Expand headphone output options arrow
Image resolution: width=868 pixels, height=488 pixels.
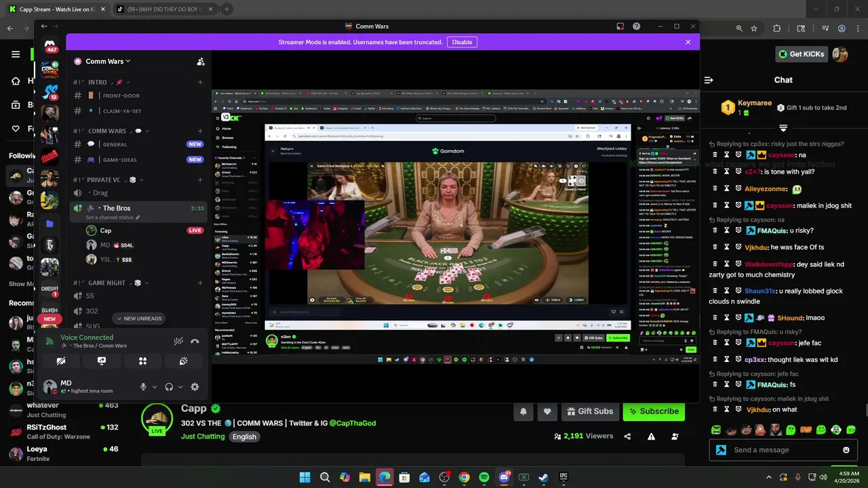click(x=180, y=387)
